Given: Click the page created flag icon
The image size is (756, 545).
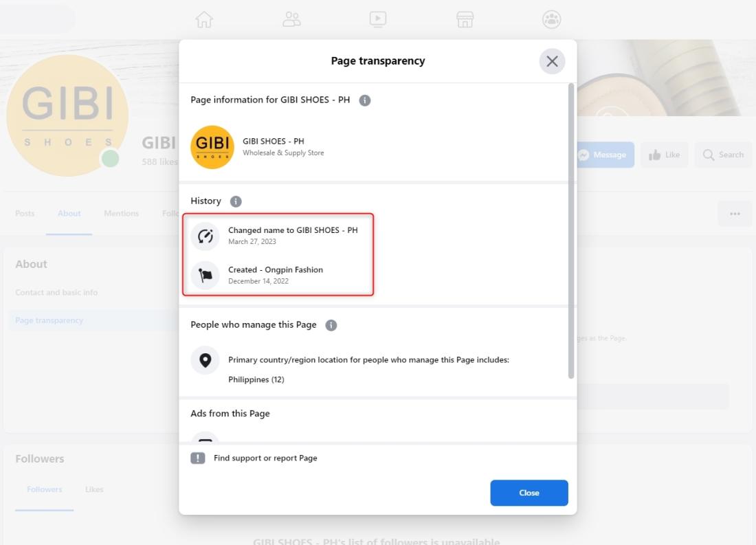Looking at the screenshot, I should point(205,276).
